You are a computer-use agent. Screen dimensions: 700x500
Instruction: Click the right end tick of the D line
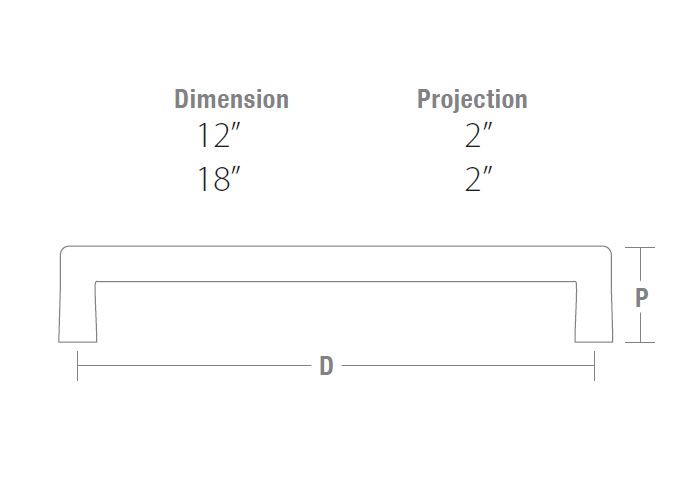[x=594, y=366]
